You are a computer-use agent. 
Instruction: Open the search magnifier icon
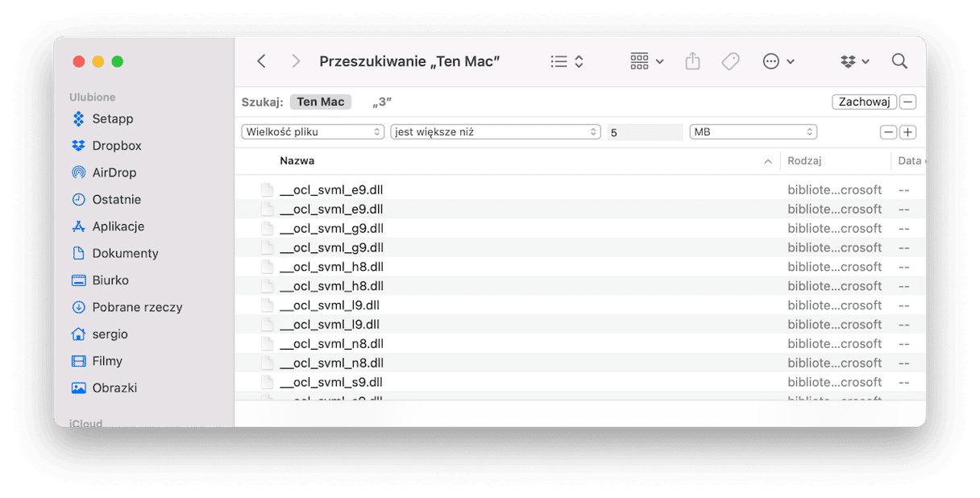point(899,61)
